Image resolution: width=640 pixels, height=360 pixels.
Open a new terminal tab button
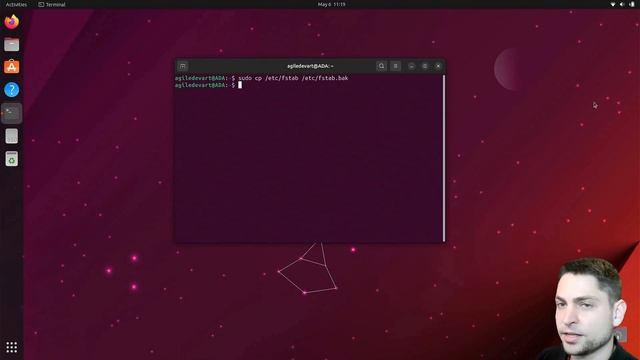click(182, 66)
